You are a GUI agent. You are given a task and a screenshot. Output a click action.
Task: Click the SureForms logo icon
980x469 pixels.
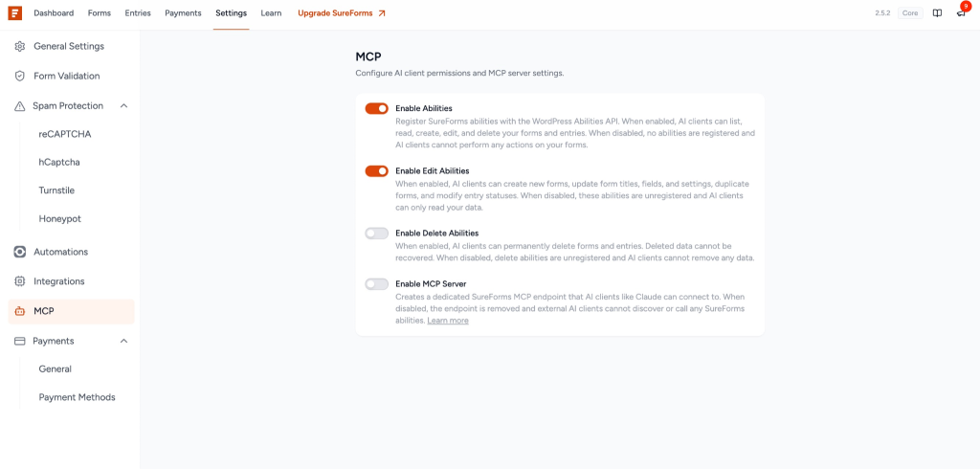(15, 13)
